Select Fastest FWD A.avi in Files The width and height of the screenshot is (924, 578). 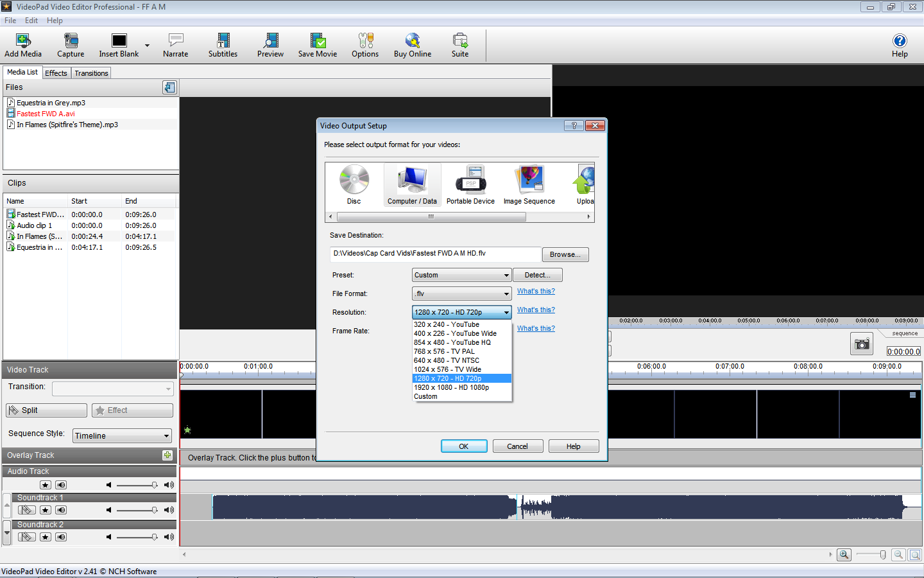click(46, 114)
